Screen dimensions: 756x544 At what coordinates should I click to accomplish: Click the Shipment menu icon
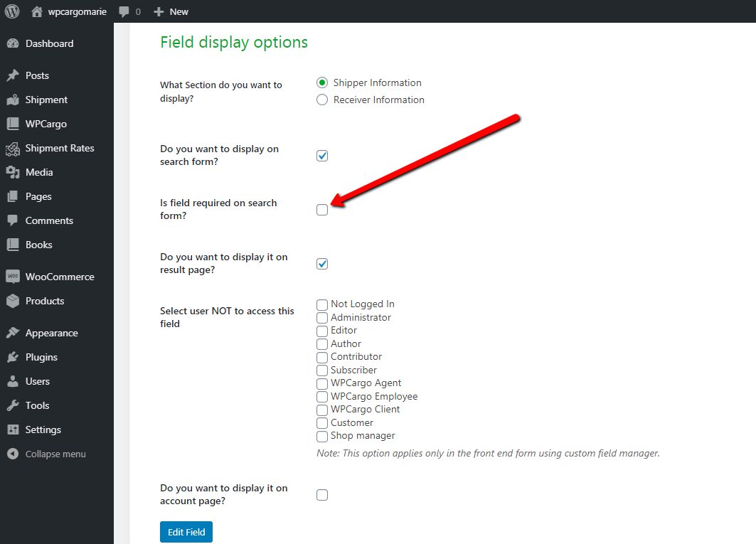click(x=13, y=100)
